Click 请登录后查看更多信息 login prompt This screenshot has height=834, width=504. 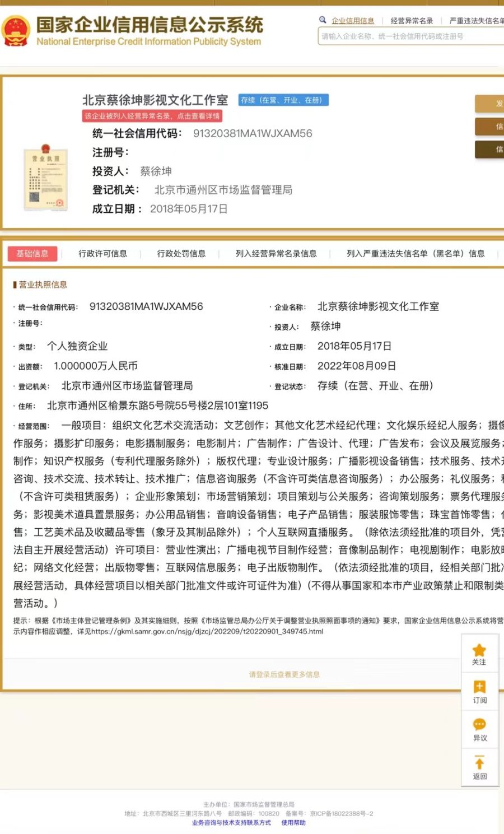(x=284, y=674)
